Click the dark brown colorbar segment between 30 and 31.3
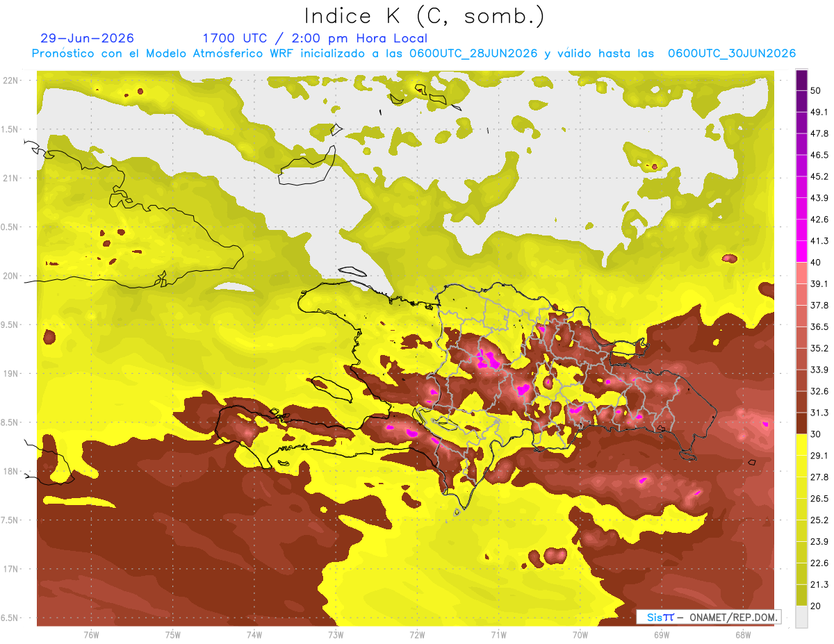 tap(801, 423)
